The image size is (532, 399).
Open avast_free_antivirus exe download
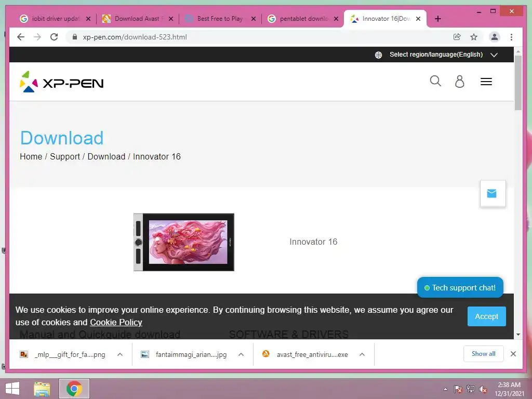[305, 354]
